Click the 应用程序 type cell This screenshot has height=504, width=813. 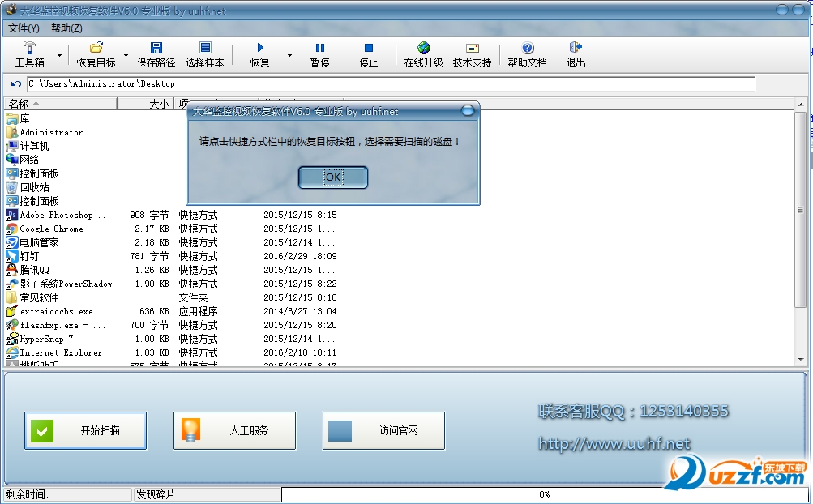tap(198, 311)
